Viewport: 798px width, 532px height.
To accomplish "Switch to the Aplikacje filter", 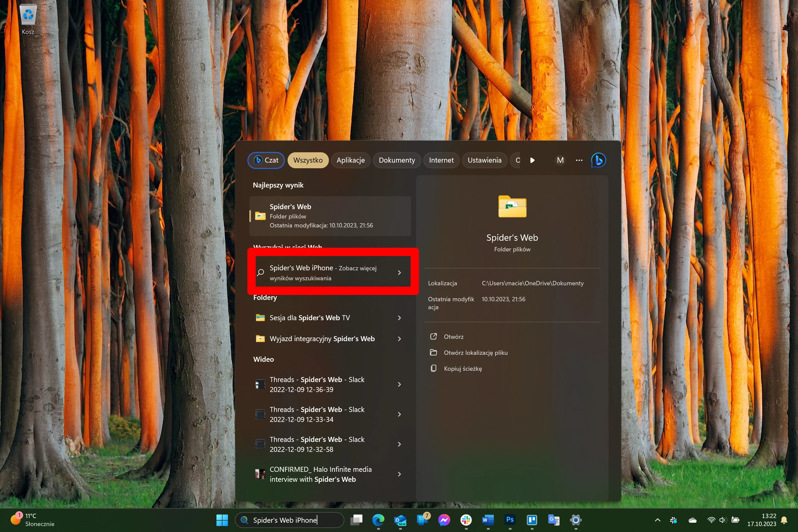I will coord(350,160).
